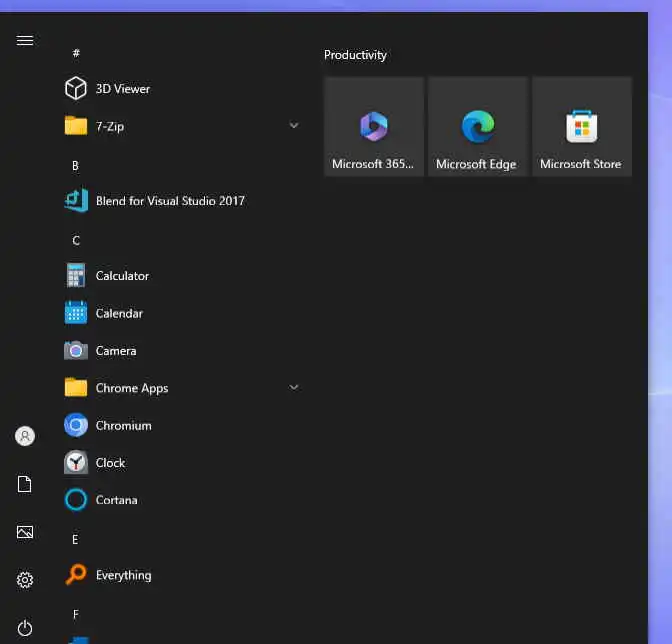Open the Settings gear icon
Viewport: 672px width, 644px height.
(x=25, y=580)
